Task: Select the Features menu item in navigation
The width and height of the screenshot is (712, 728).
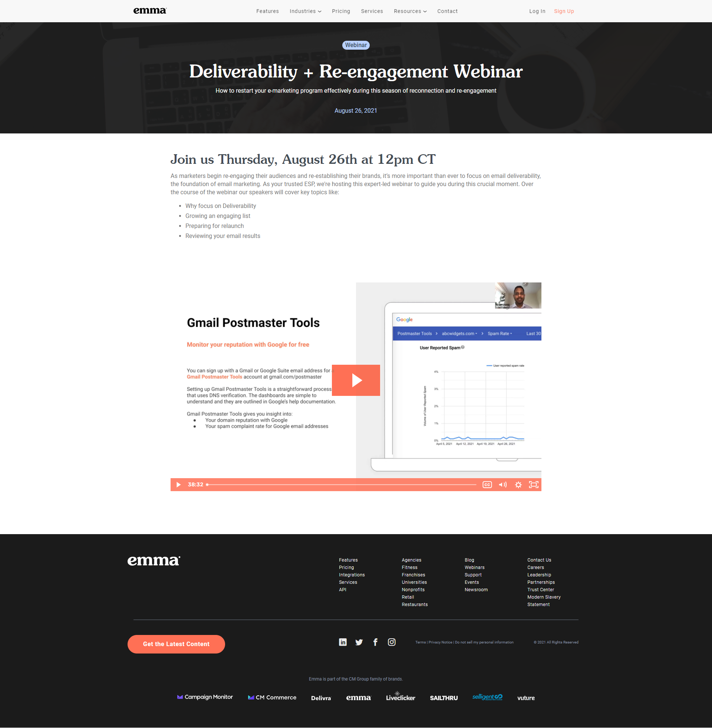Action: (x=267, y=11)
